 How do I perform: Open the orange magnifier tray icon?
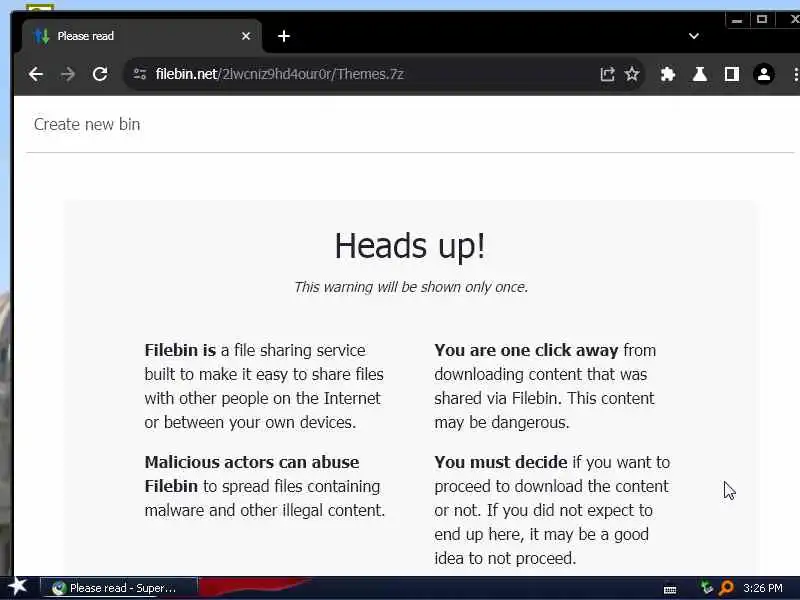point(726,588)
